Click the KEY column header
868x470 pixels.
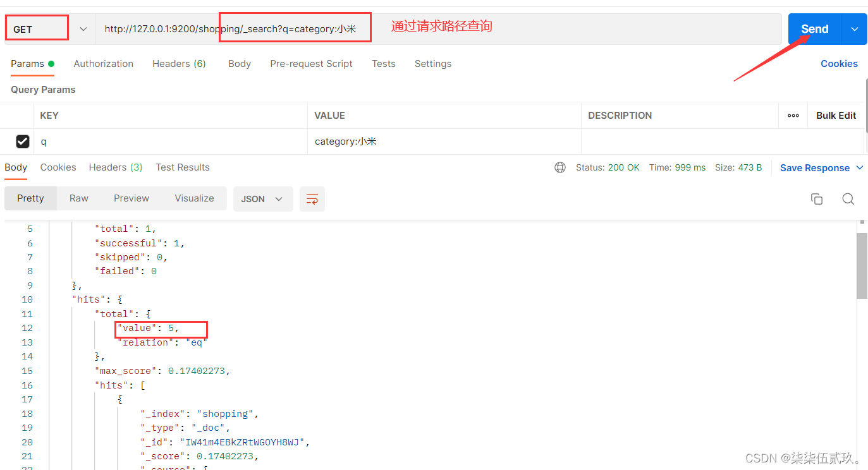pyautogui.click(x=49, y=116)
